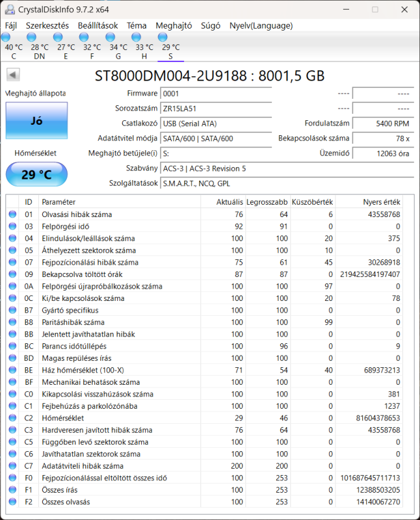Click the Aktuális column header

point(222,202)
